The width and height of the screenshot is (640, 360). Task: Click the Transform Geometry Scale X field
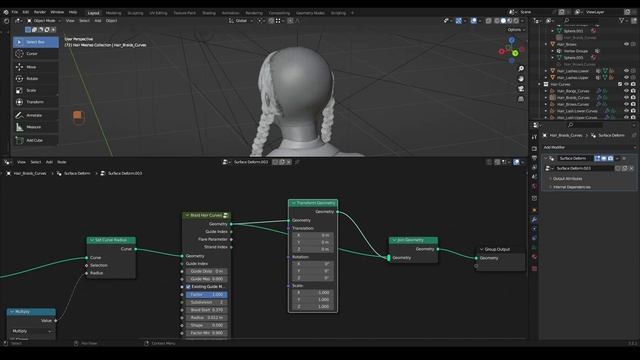[313, 293]
